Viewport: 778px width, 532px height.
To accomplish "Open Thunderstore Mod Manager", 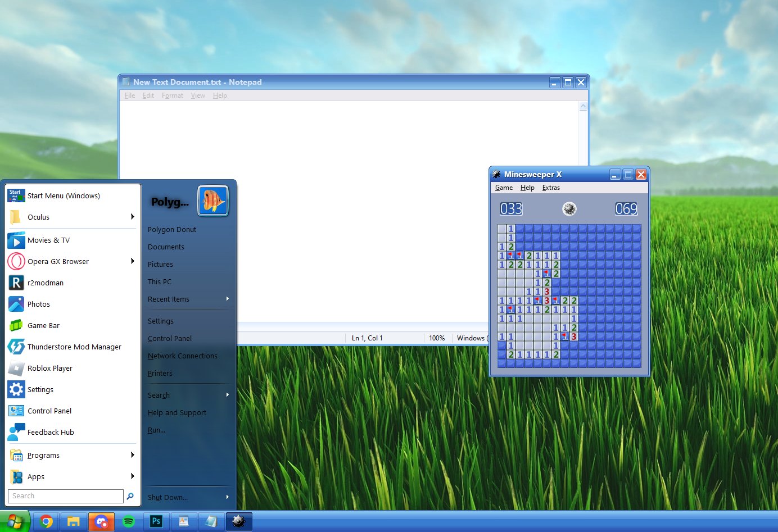I will (71, 347).
